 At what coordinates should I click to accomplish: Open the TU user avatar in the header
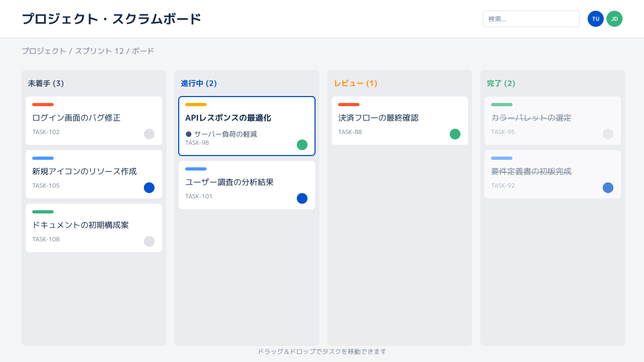coord(596,19)
